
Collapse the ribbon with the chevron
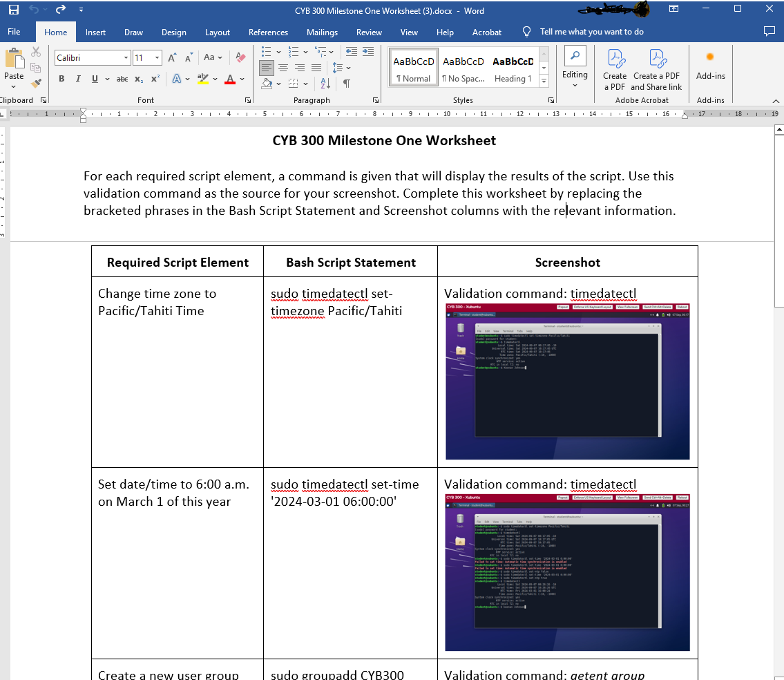pos(776,101)
